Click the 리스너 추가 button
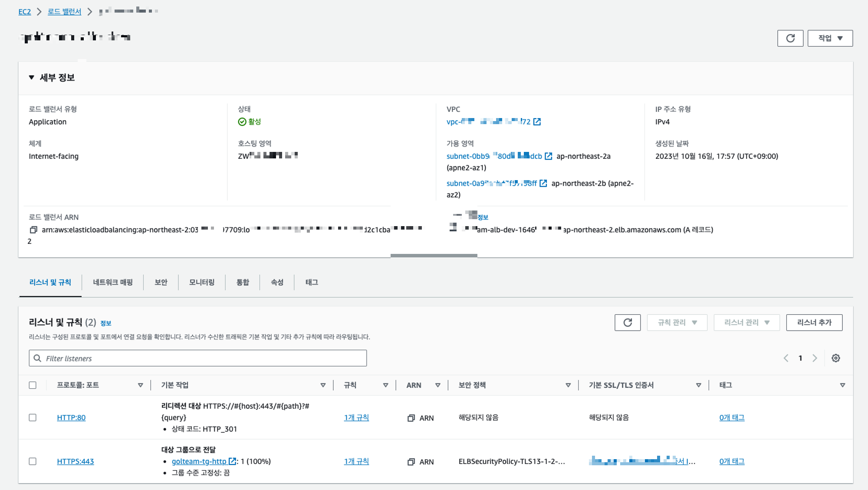 click(x=814, y=322)
